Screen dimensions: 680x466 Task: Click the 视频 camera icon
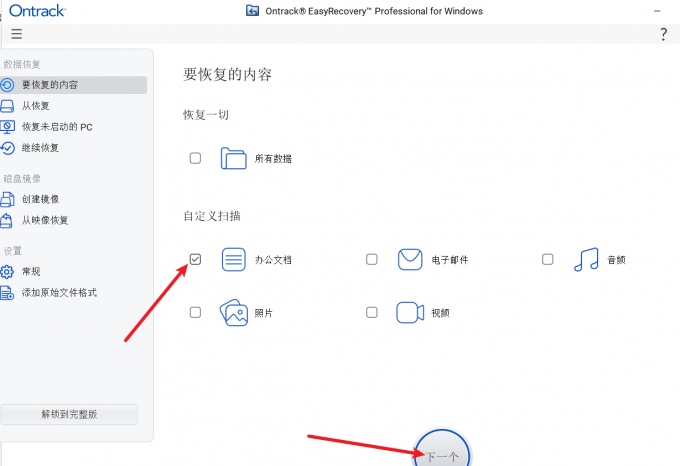[410, 313]
